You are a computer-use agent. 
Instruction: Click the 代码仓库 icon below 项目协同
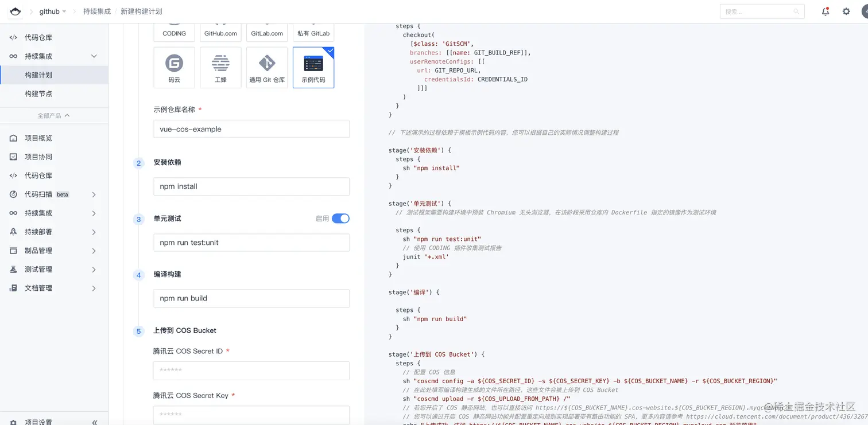coord(13,176)
